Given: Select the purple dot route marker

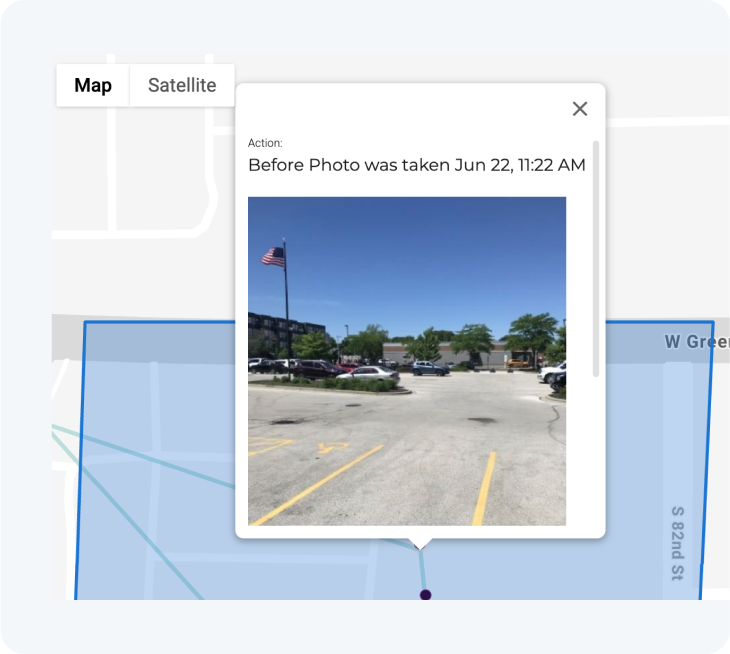Looking at the screenshot, I should 425,594.
